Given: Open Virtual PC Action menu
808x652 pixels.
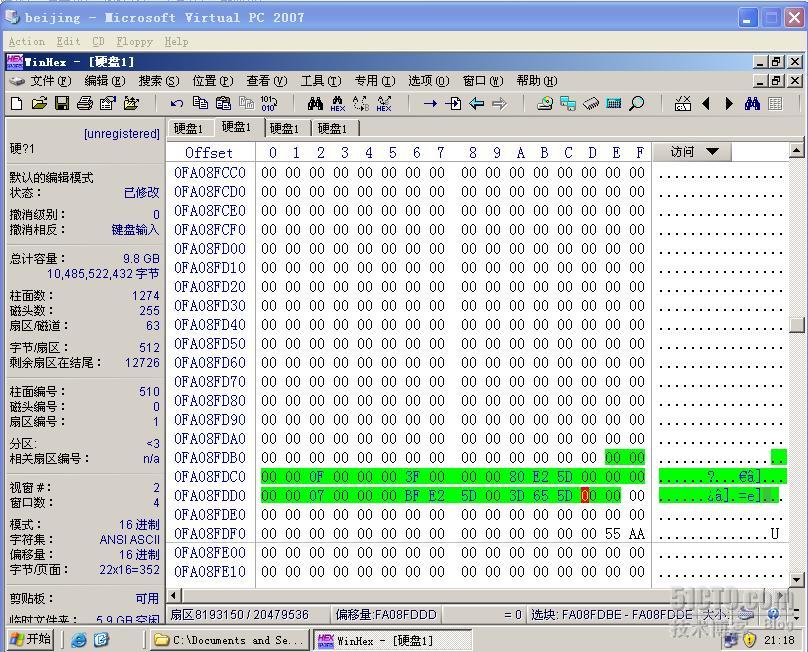Looking at the screenshot, I should [x=27, y=42].
